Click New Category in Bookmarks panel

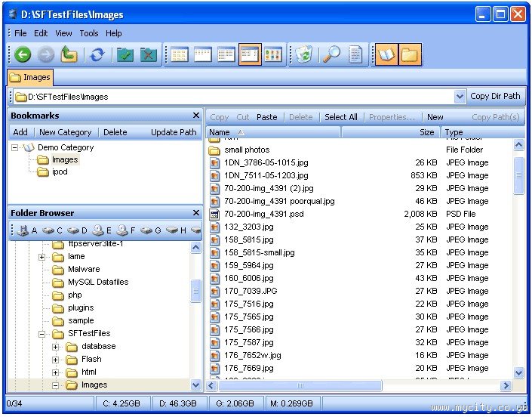(65, 132)
